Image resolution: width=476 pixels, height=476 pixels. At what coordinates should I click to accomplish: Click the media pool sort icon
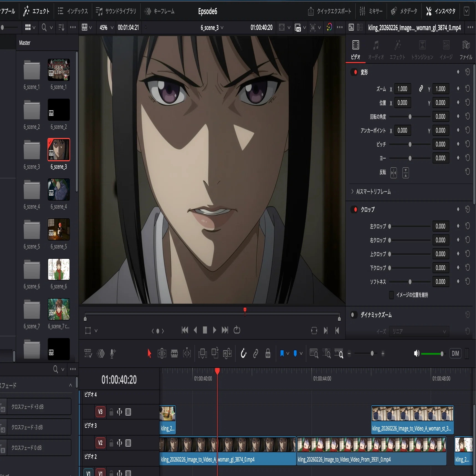point(61,27)
